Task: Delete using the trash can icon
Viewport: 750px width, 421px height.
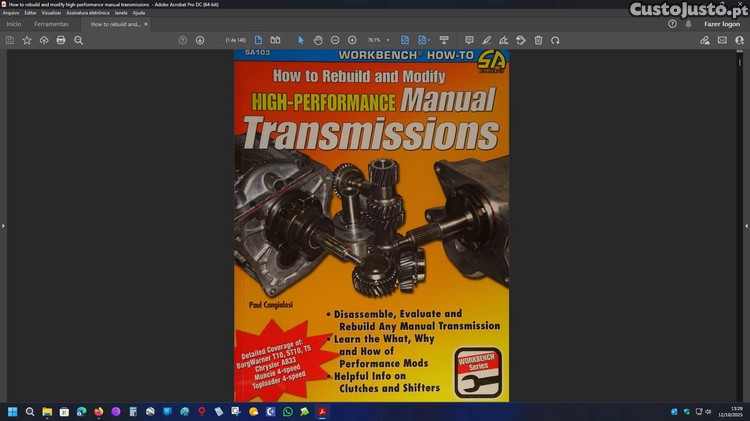Action: click(x=538, y=40)
